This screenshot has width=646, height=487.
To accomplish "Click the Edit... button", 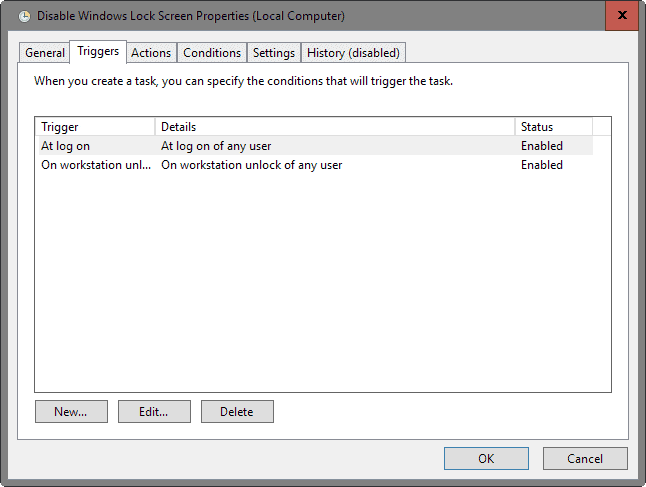I will point(154,411).
